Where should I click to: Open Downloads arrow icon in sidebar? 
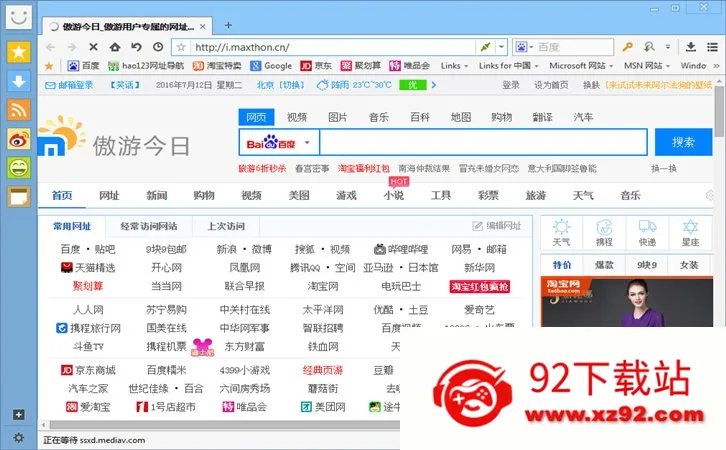click(19, 81)
